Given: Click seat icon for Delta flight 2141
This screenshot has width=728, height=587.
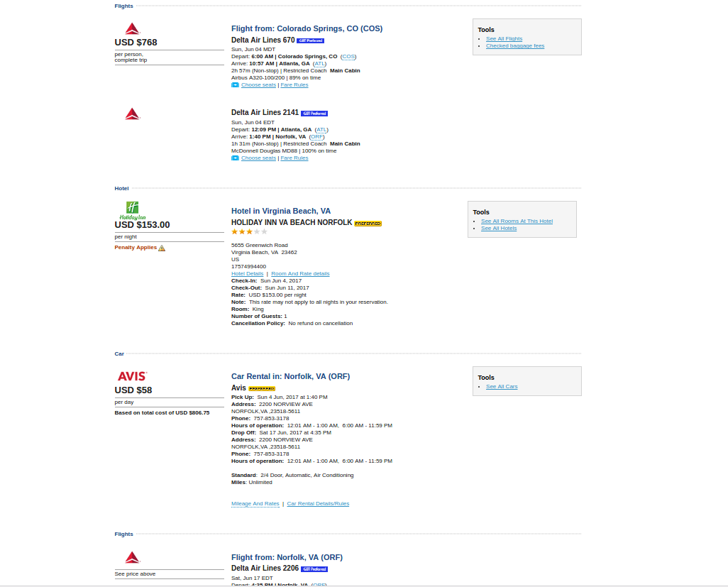Looking at the screenshot, I should (236, 158).
